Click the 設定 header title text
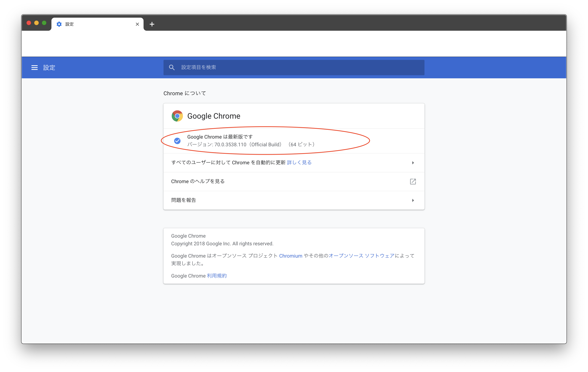This screenshot has width=588, height=372. point(49,68)
